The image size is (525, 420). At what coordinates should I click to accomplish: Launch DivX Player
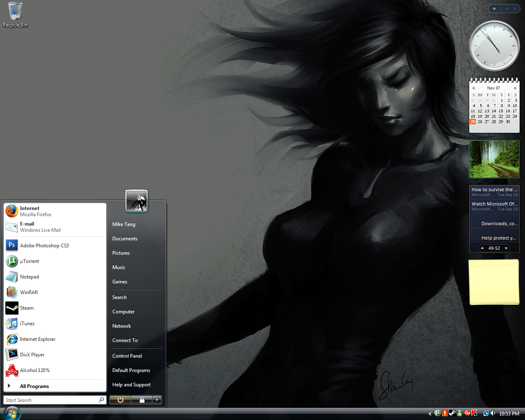tap(55, 355)
